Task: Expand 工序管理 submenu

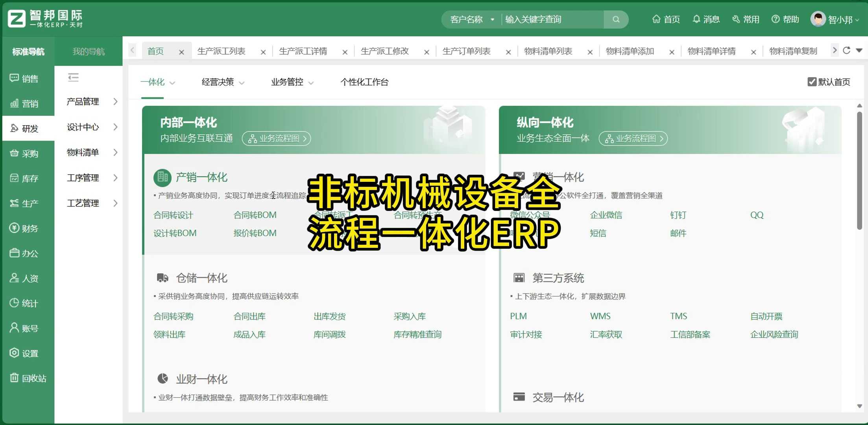Action: pos(92,178)
